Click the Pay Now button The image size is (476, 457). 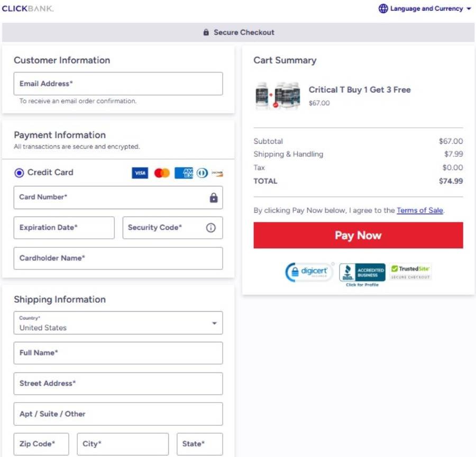[358, 235]
